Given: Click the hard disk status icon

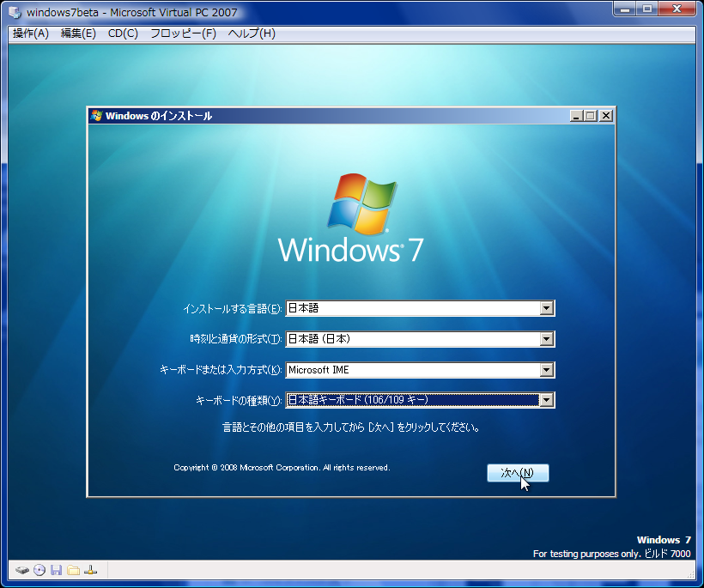Looking at the screenshot, I should 22,571.
